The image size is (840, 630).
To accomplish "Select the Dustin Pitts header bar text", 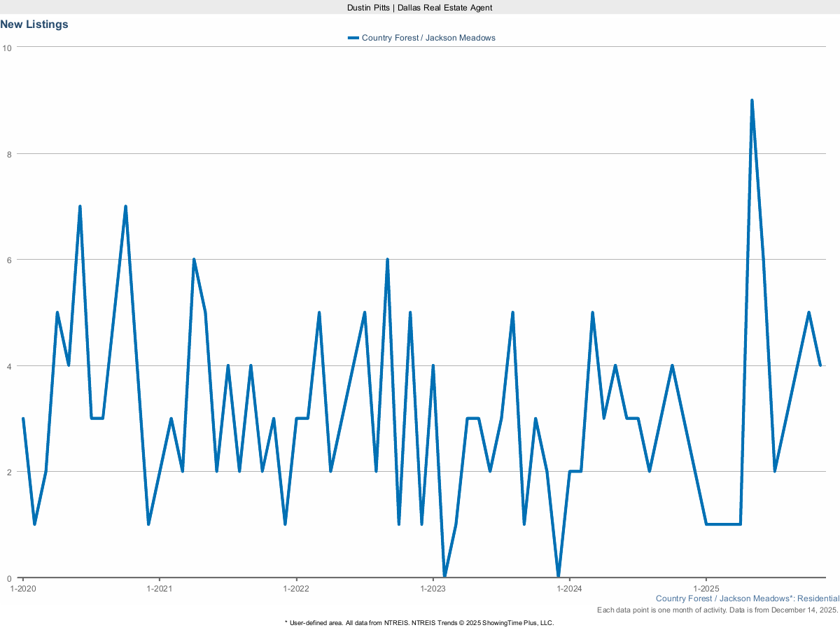I will point(420,7).
